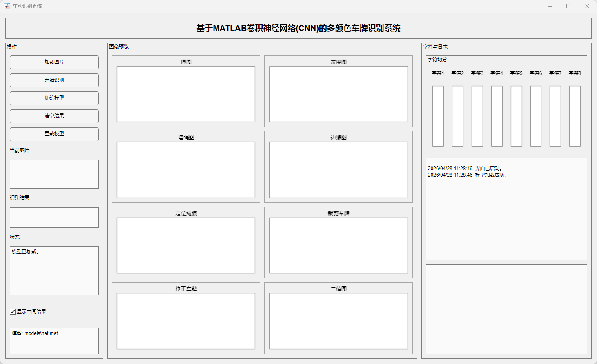Click the log area showing 模型加载成功
Screen dimensions: 597x364
click(506, 209)
